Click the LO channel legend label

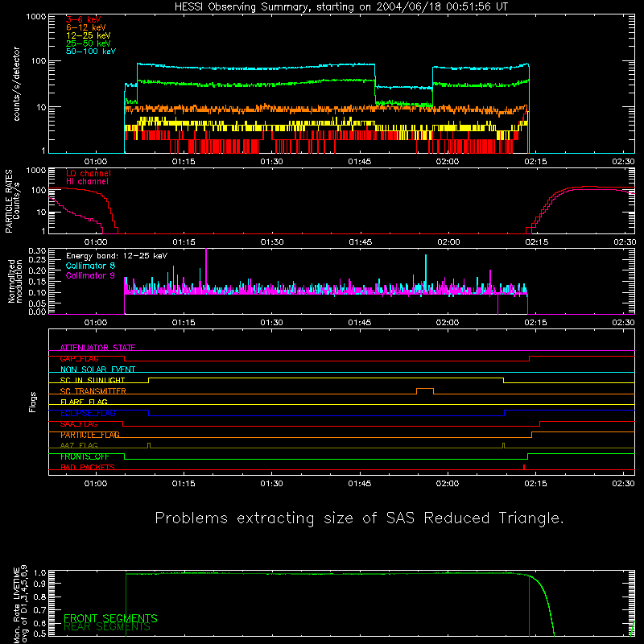pyautogui.click(x=89, y=173)
